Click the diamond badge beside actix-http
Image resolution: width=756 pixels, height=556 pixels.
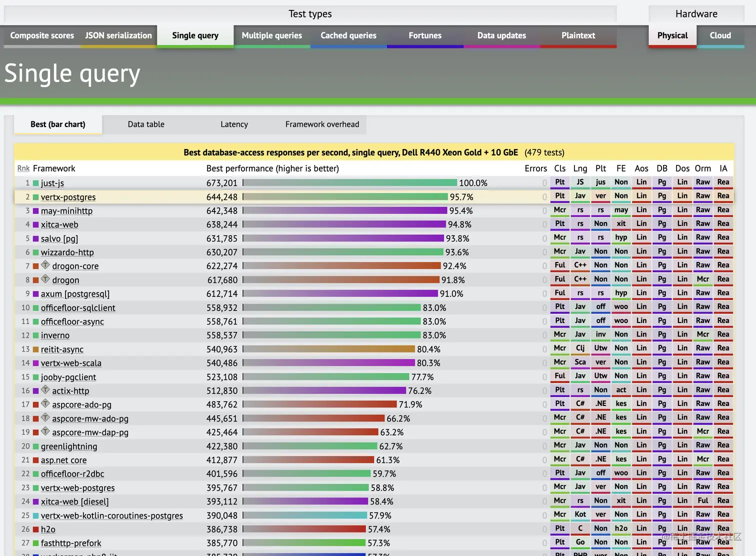coord(45,389)
